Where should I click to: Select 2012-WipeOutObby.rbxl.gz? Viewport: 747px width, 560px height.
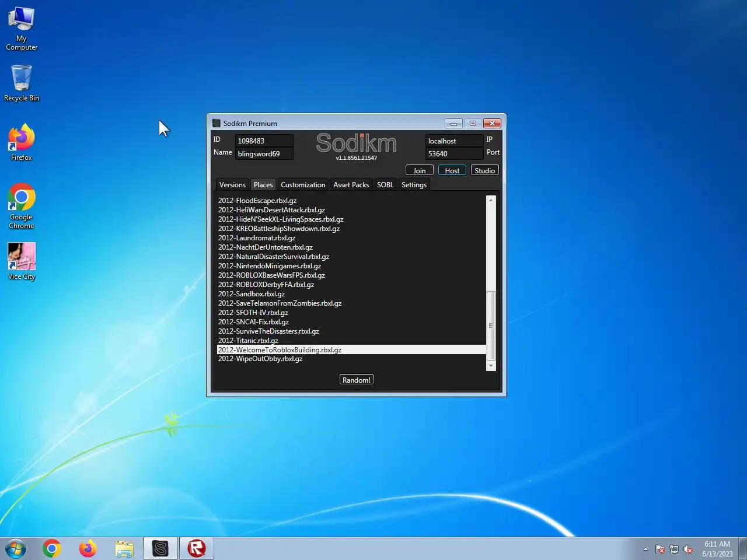point(351,359)
